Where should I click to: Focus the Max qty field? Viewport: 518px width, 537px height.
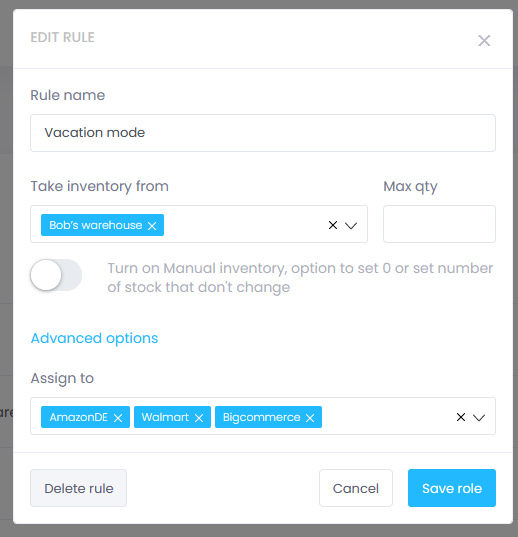tap(439, 224)
